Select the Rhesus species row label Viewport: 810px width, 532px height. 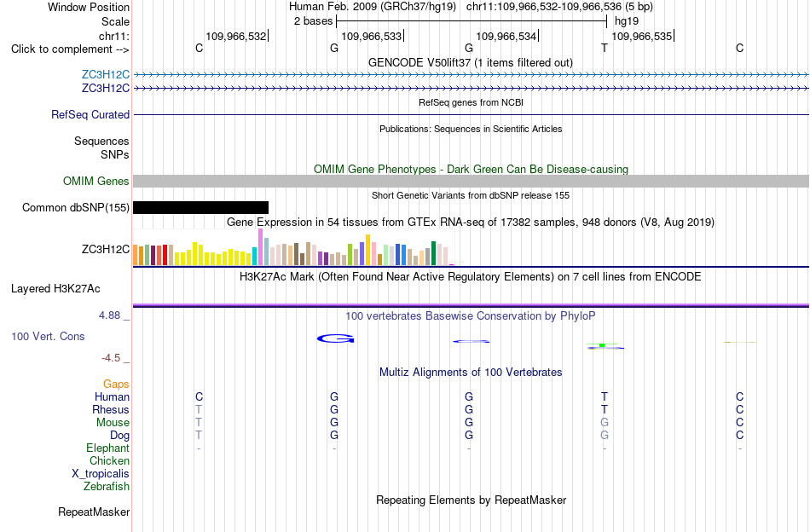111,409
